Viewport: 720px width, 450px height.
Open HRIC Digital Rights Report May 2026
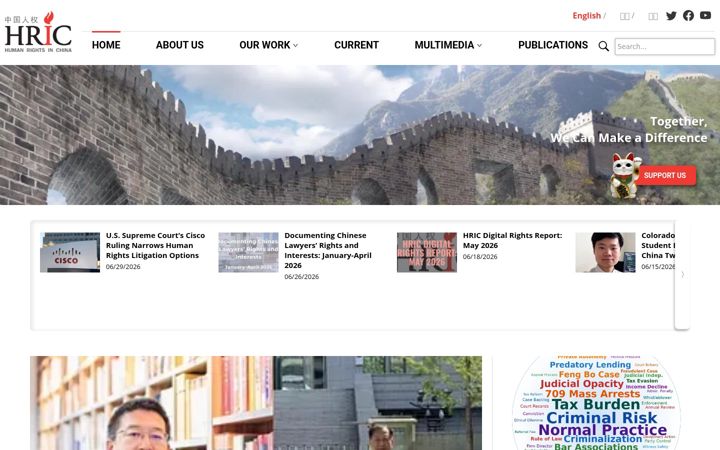(512, 240)
